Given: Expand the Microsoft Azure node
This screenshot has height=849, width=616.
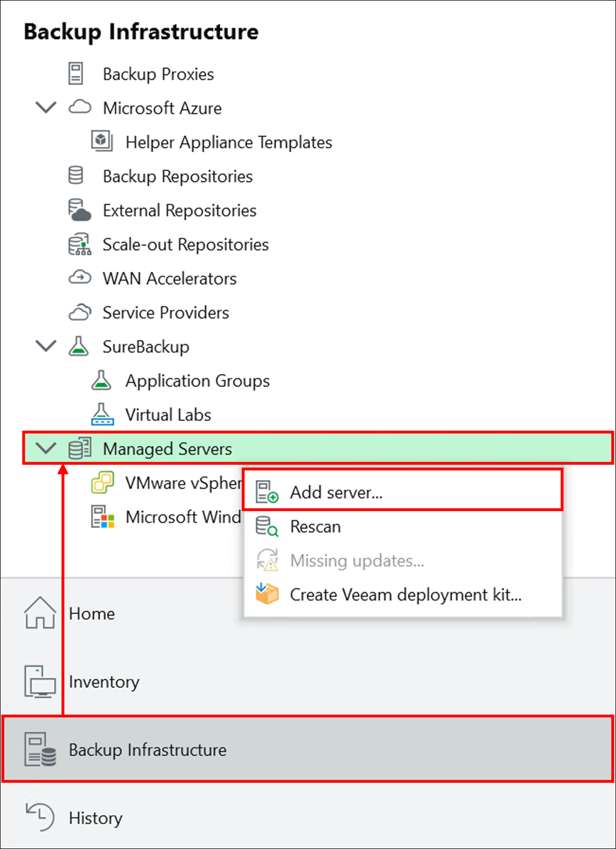Looking at the screenshot, I should (x=45, y=107).
